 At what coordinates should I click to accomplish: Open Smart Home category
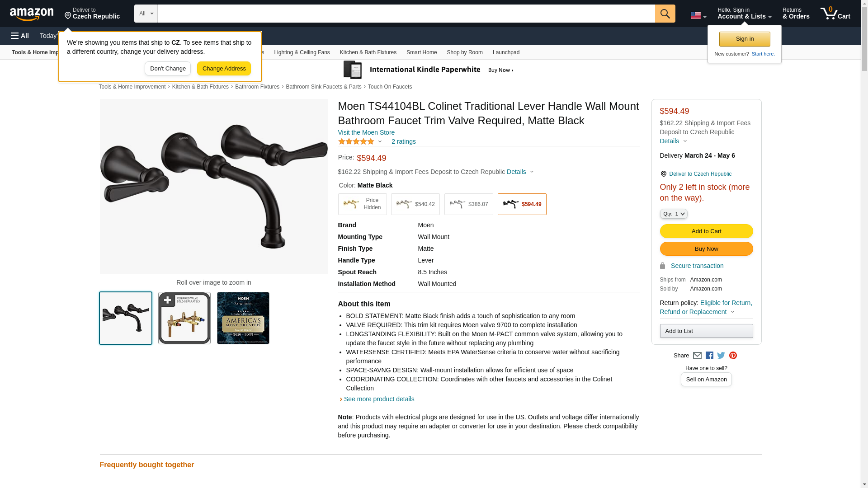(x=421, y=52)
